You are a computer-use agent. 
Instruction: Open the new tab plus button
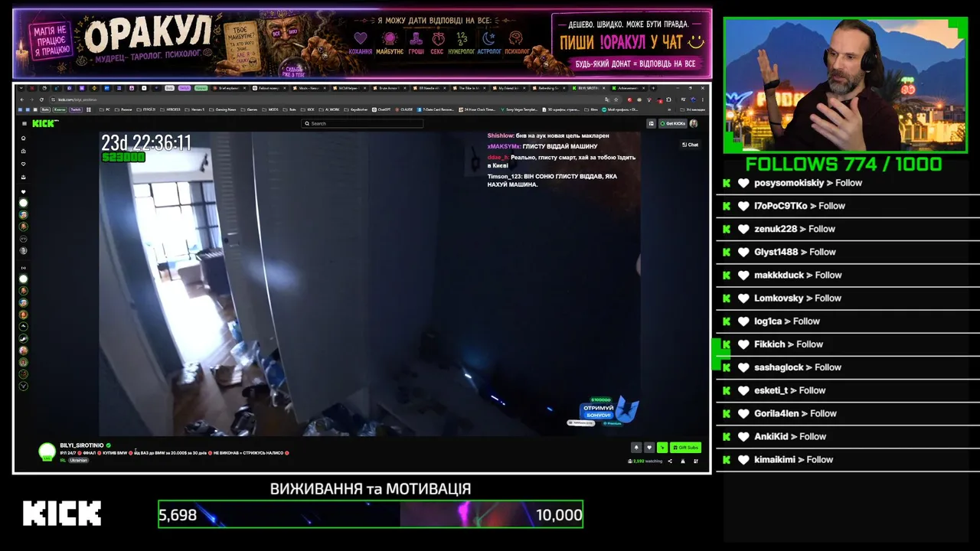(x=653, y=88)
